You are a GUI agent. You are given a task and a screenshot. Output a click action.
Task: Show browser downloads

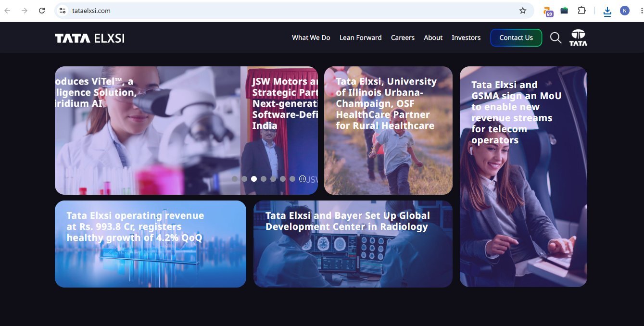(607, 11)
